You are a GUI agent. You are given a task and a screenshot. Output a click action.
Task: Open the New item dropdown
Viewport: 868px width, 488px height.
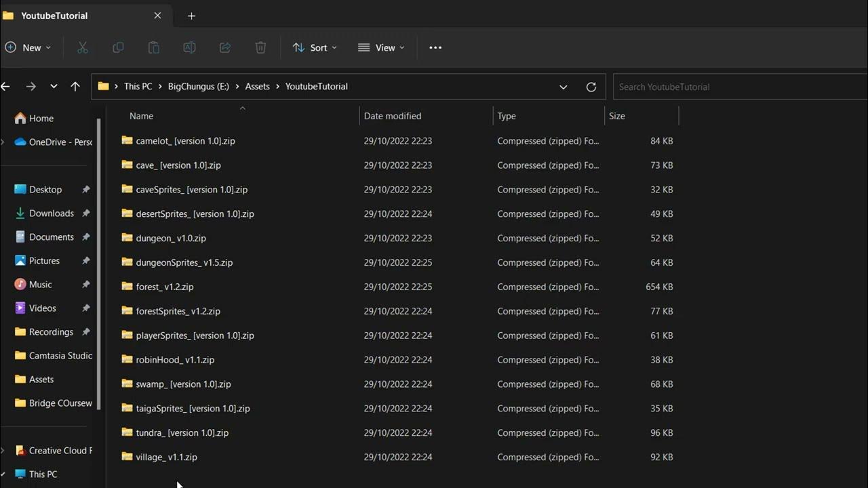(x=28, y=47)
